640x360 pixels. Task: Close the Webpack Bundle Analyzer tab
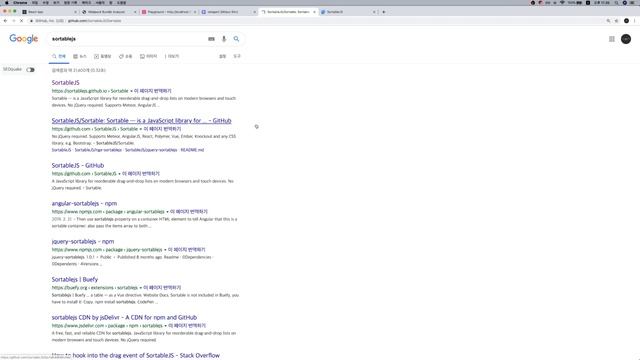click(135, 12)
